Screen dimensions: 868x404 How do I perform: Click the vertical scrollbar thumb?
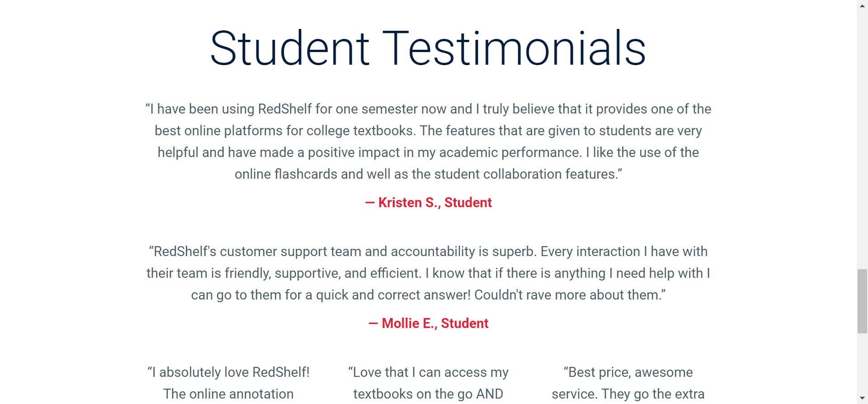pos(862,301)
